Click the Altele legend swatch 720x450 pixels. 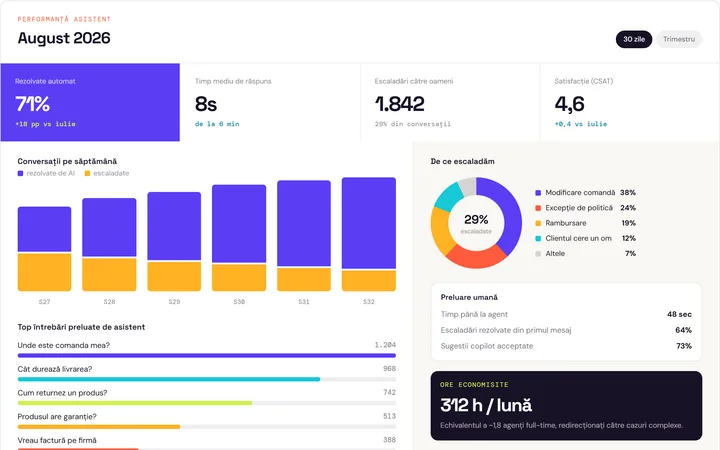[538, 253]
